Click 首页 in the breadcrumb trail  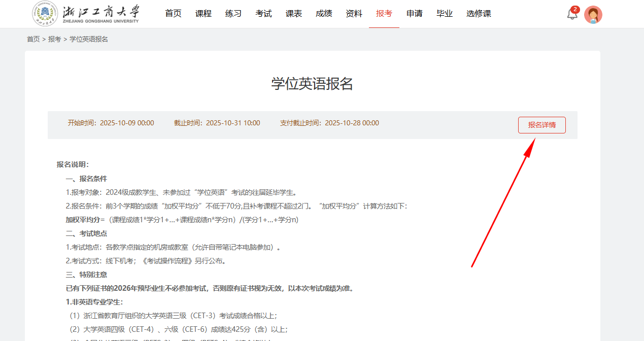pos(33,39)
